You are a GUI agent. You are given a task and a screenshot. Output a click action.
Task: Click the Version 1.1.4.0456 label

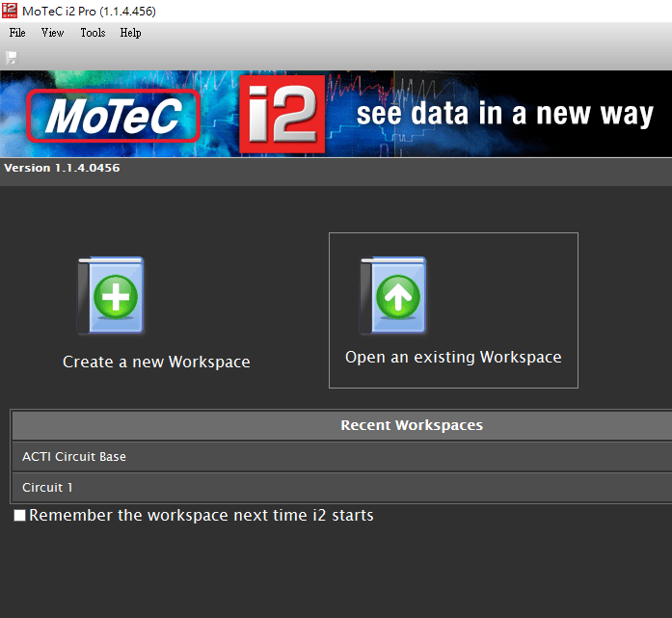coord(62,168)
